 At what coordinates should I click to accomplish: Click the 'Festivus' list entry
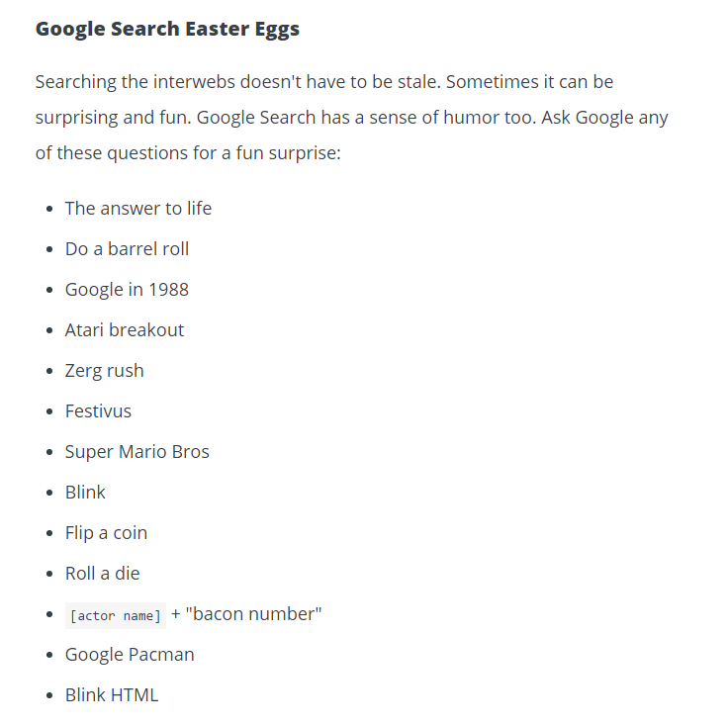click(99, 411)
